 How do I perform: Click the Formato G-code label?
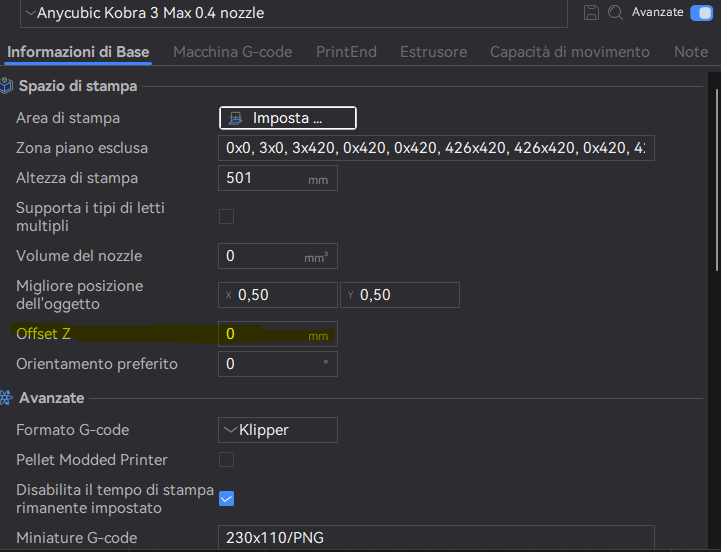pos(73,430)
